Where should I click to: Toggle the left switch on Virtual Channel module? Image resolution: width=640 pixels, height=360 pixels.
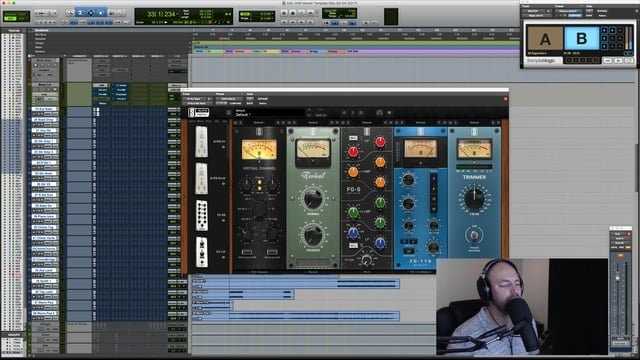point(247,252)
